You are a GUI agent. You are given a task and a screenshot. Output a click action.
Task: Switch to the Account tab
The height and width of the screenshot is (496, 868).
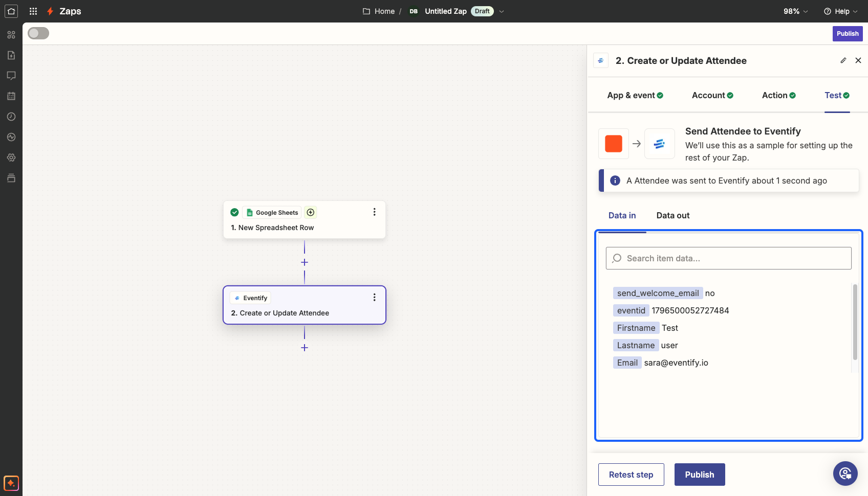tap(712, 95)
